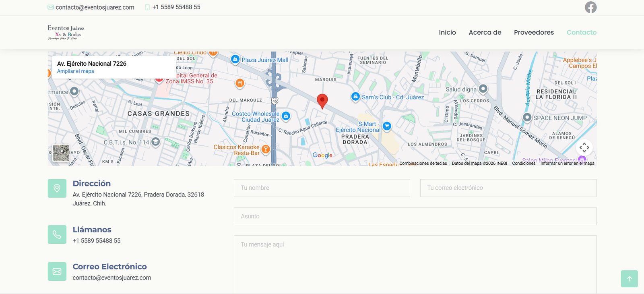Image resolution: width=644 pixels, height=294 pixels.
Task: Open the Facebook page icon
Action: pos(590,7)
